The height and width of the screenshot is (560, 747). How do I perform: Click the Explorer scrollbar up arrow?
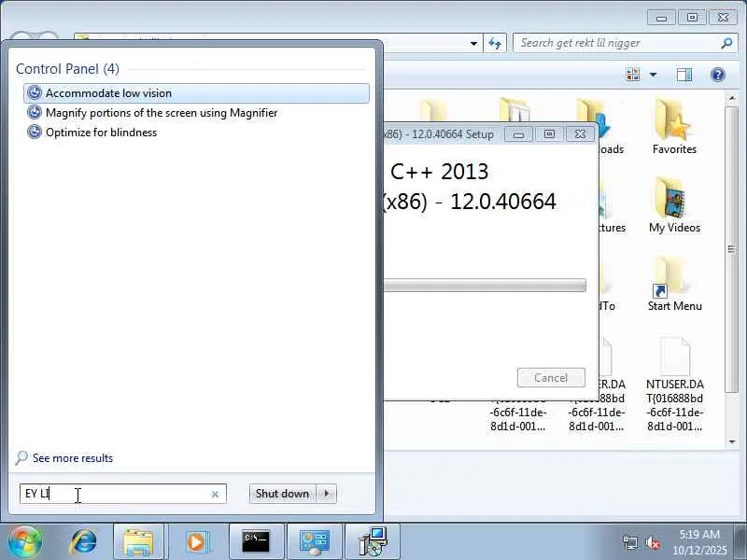pyautogui.click(x=732, y=98)
